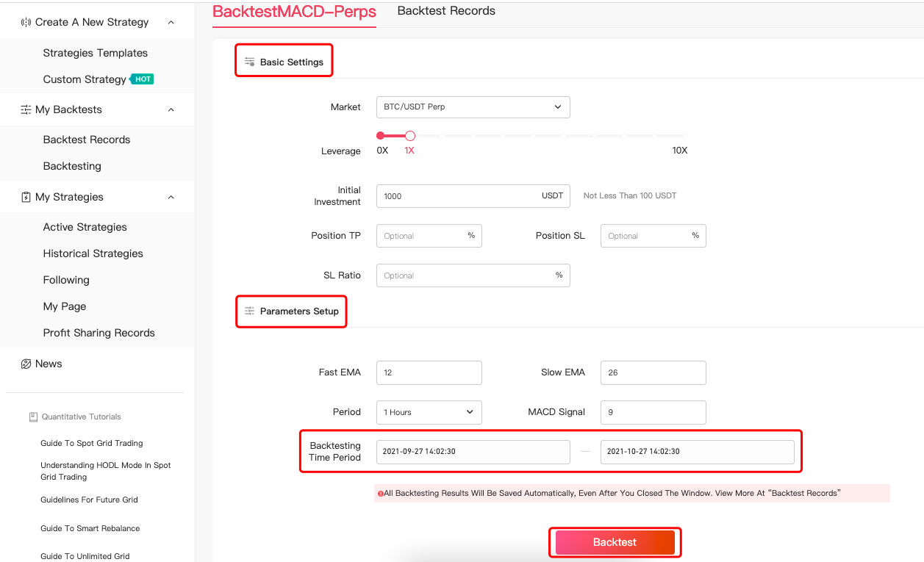Click the My Strategies clipboard icon

26,197
